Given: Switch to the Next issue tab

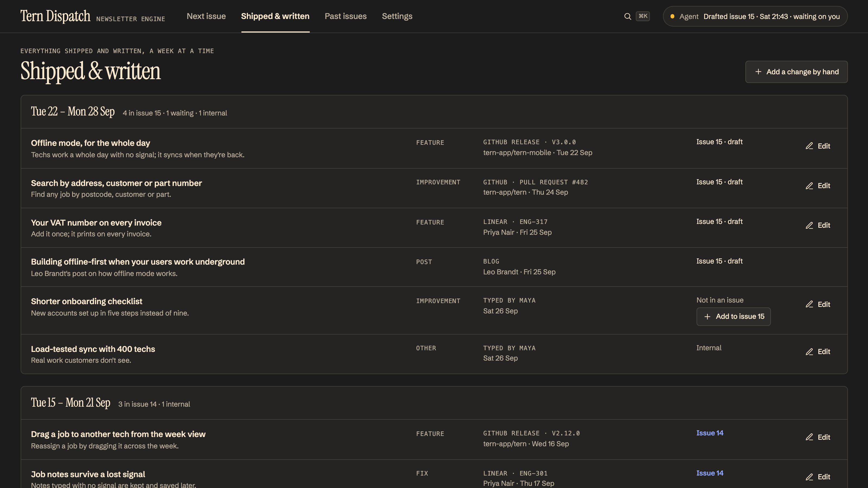Looking at the screenshot, I should pyautogui.click(x=206, y=16).
